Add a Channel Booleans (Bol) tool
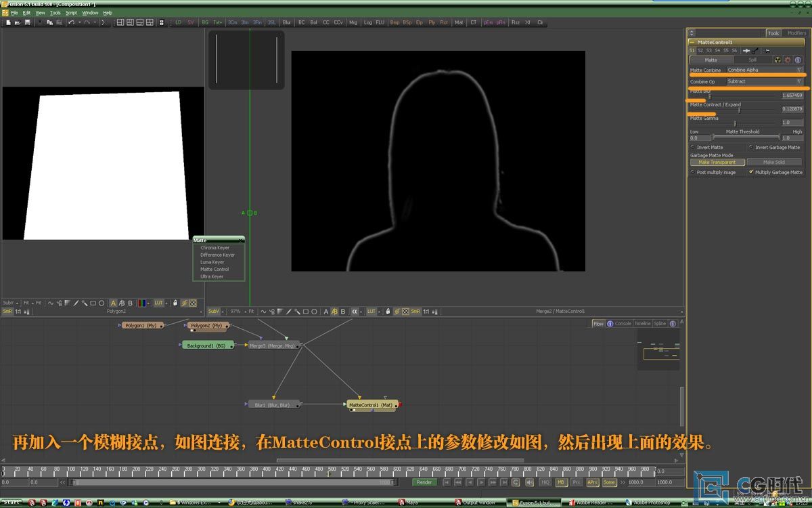Screen dimensions: 812x508 [x=314, y=22]
